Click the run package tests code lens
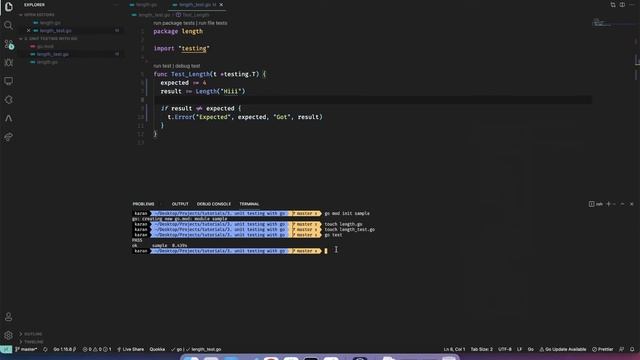 (174, 23)
